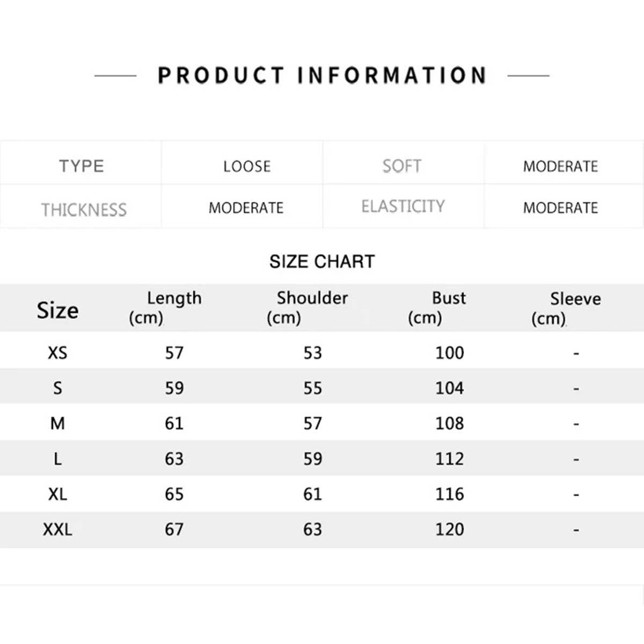This screenshot has height=644, width=644.
Task: Click the Length (cm) column header
Action: click(166, 308)
